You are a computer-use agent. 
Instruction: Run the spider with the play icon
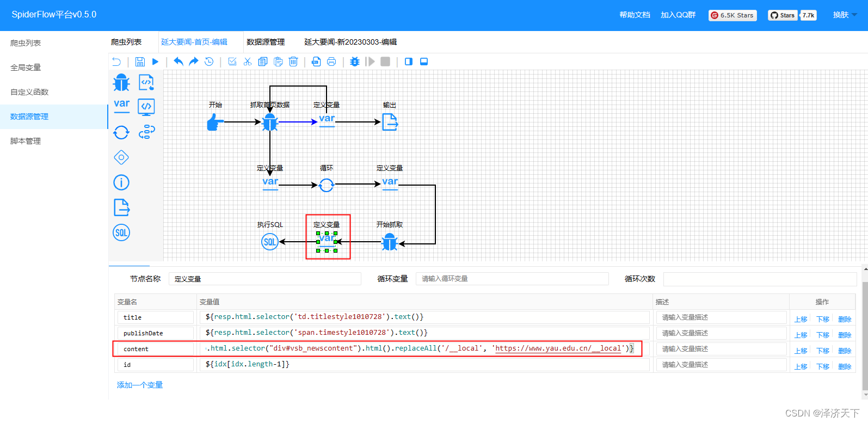tap(155, 62)
